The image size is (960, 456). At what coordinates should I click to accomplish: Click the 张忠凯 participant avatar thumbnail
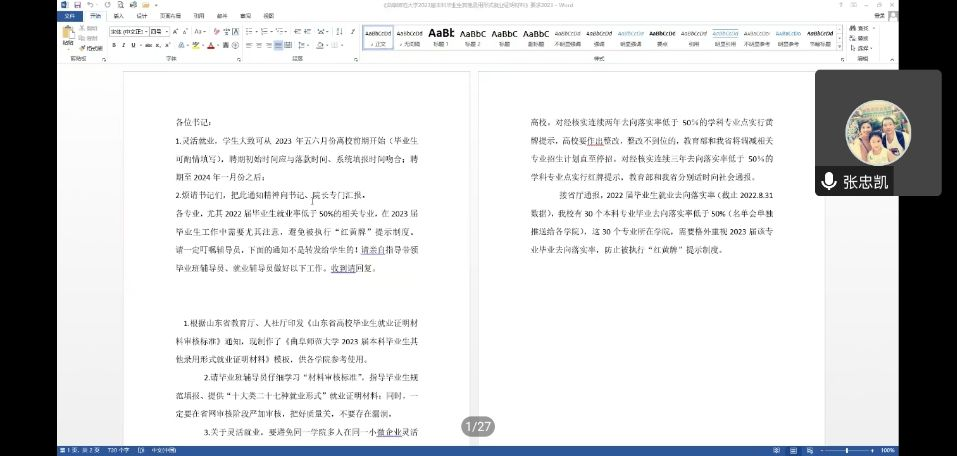pyautogui.click(x=877, y=133)
